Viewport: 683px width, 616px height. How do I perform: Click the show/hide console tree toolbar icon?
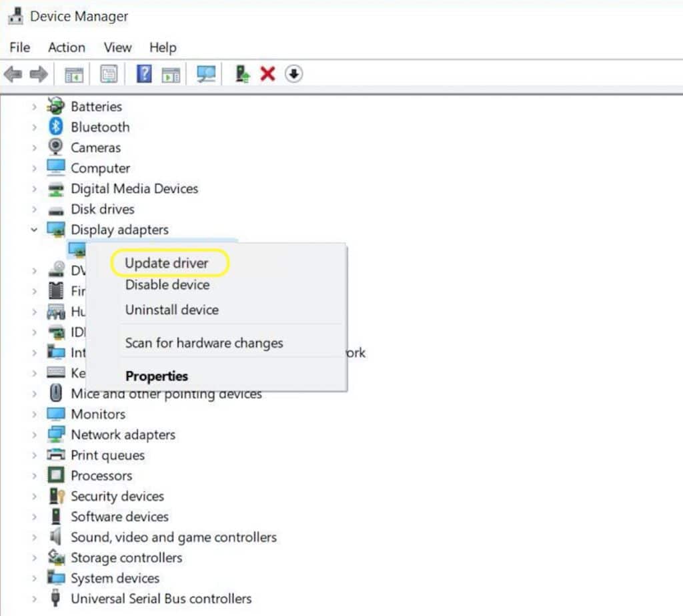coord(73,74)
